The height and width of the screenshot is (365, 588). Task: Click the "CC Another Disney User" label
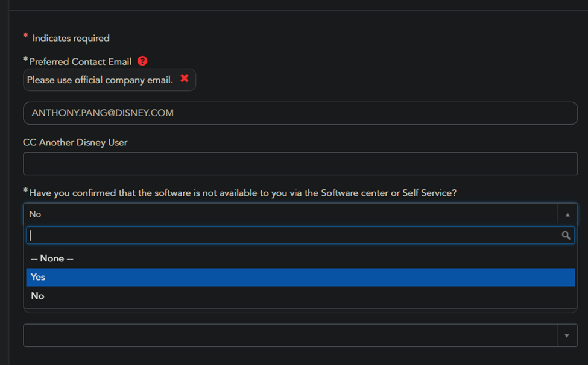(x=75, y=143)
